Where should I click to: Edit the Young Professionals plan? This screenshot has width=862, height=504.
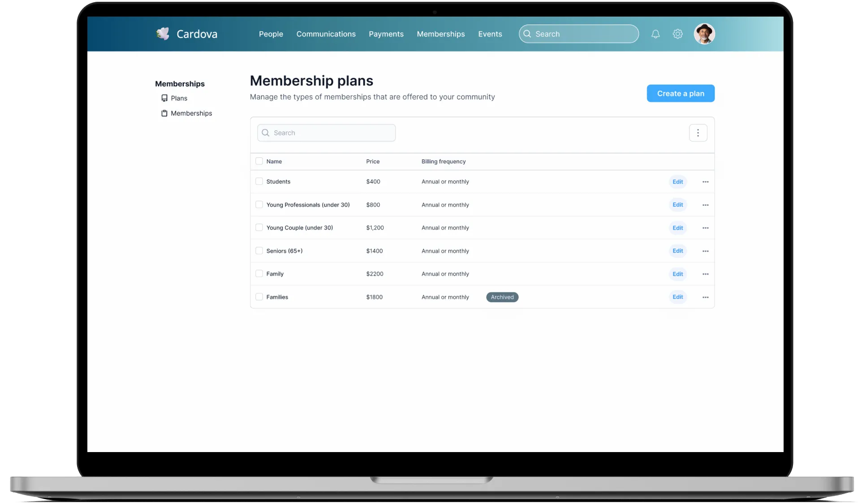(x=678, y=205)
